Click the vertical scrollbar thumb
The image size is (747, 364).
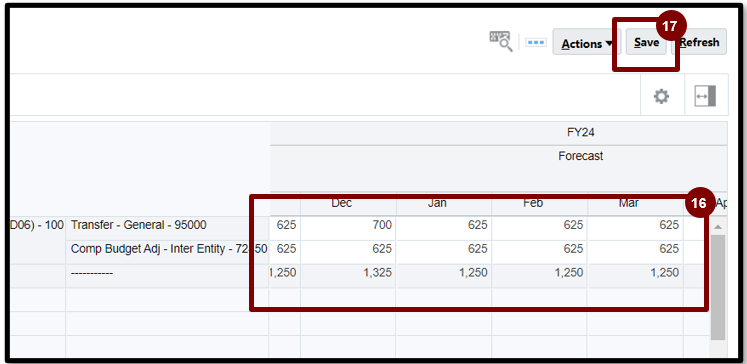pyautogui.click(x=718, y=287)
